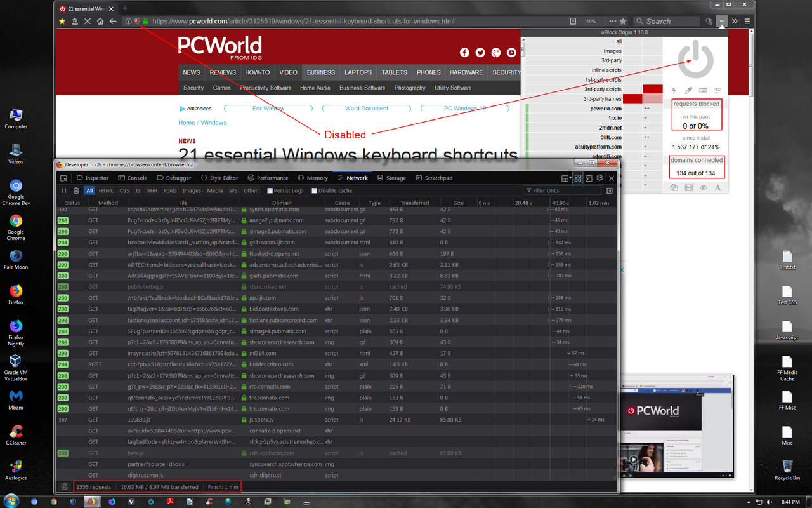Click Windows breadcrumb link
This screenshot has width=812, height=508.
(214, 123)
